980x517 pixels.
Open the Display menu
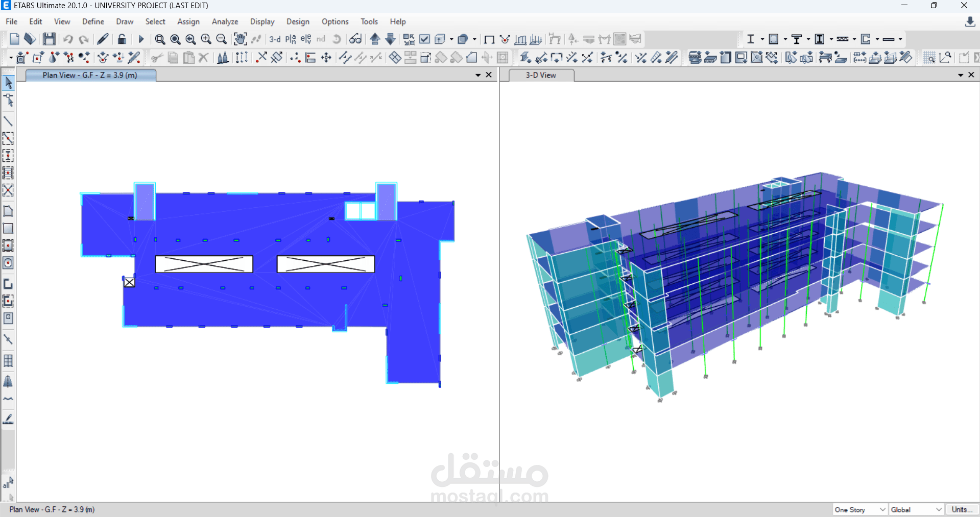point(262,21)
